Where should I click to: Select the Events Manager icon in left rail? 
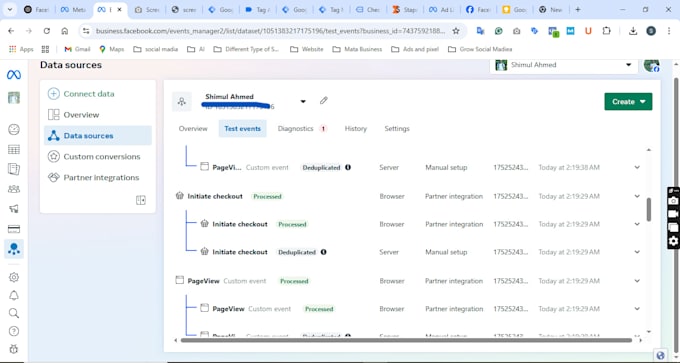(14, 249)
